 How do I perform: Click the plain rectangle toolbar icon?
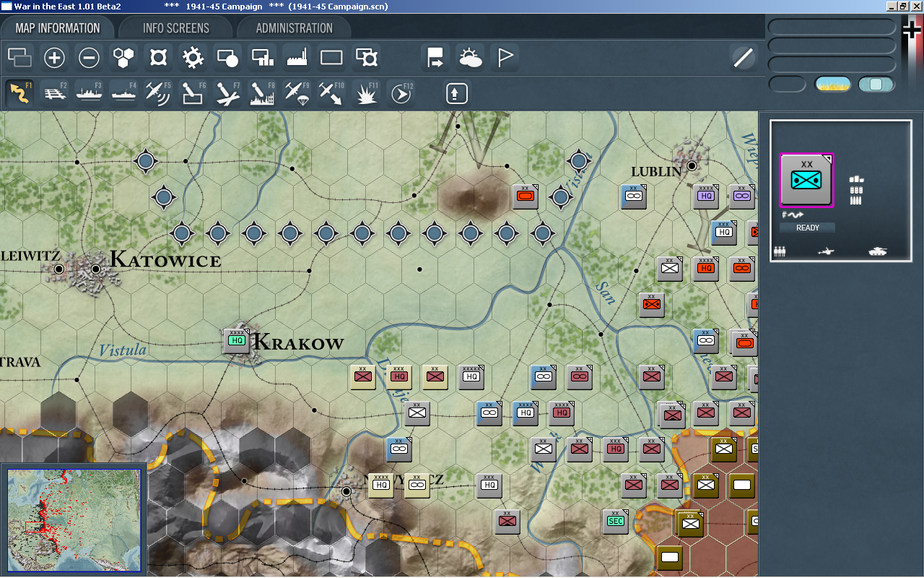coord(332,57)
